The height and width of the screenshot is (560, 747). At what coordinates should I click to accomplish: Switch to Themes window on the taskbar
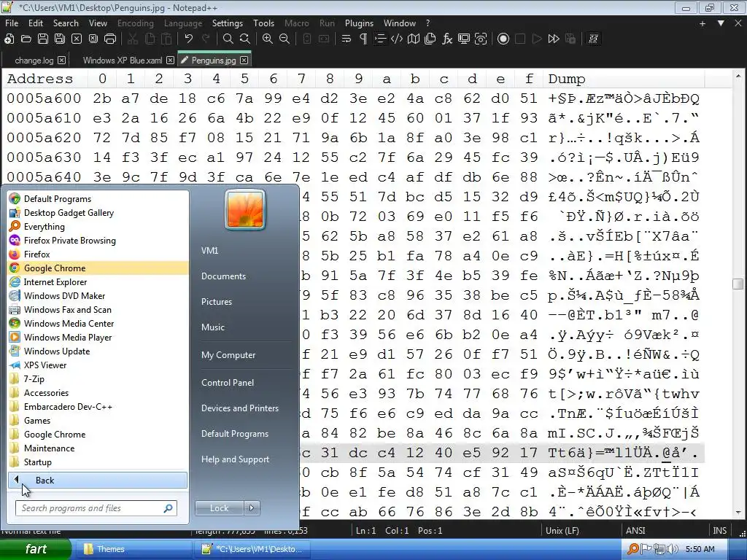[x=133, y=549]
